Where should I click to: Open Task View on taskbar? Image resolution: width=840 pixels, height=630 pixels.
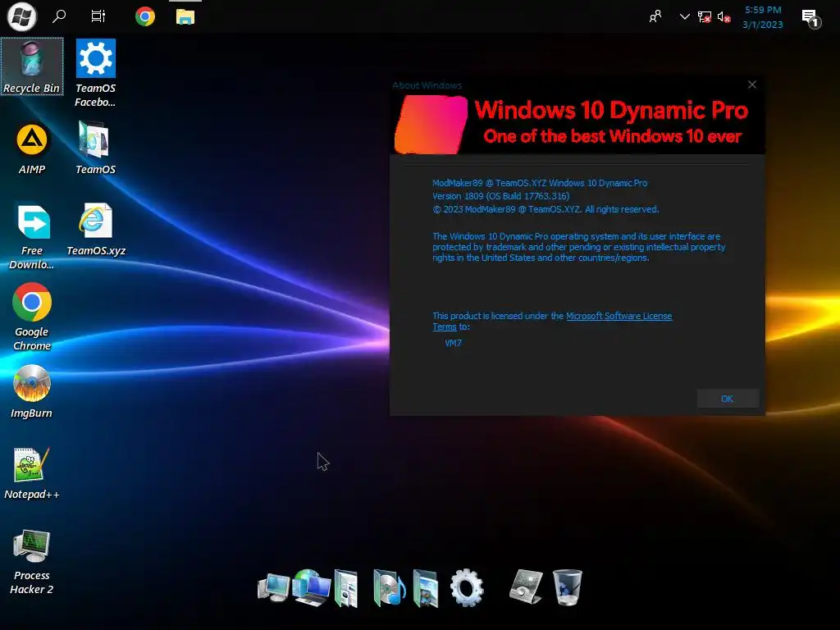click(x=98, y=16)
